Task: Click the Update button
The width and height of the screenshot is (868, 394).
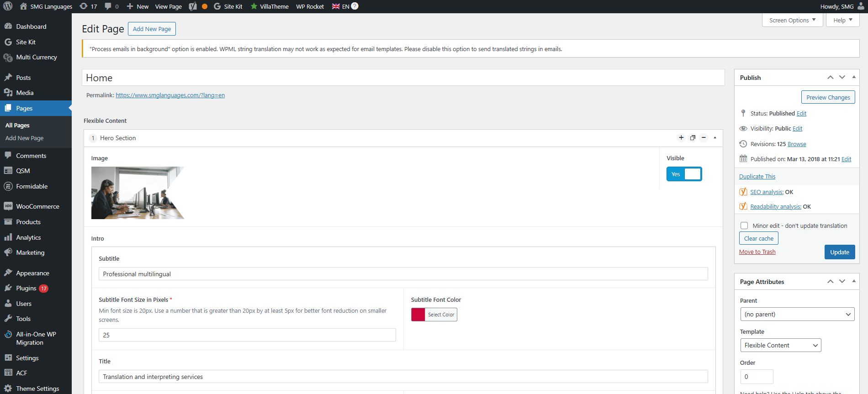Action: 839,252
